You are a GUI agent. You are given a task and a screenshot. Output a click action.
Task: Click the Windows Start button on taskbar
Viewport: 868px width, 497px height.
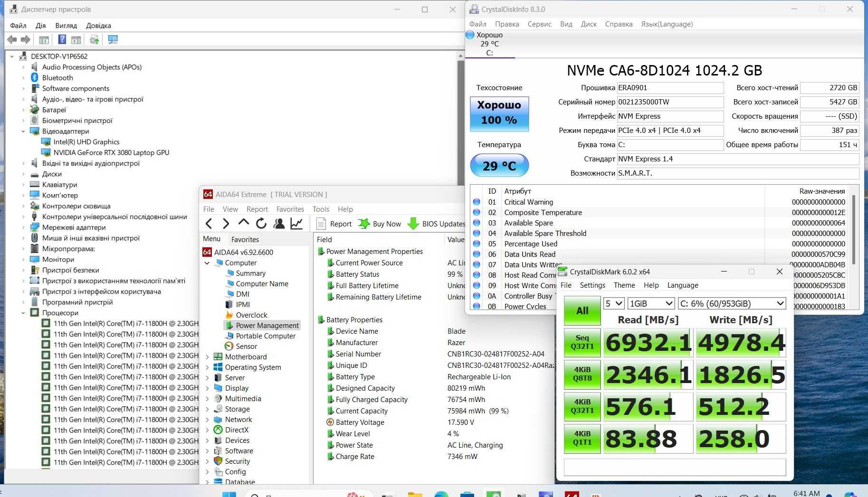click(229, 494)
